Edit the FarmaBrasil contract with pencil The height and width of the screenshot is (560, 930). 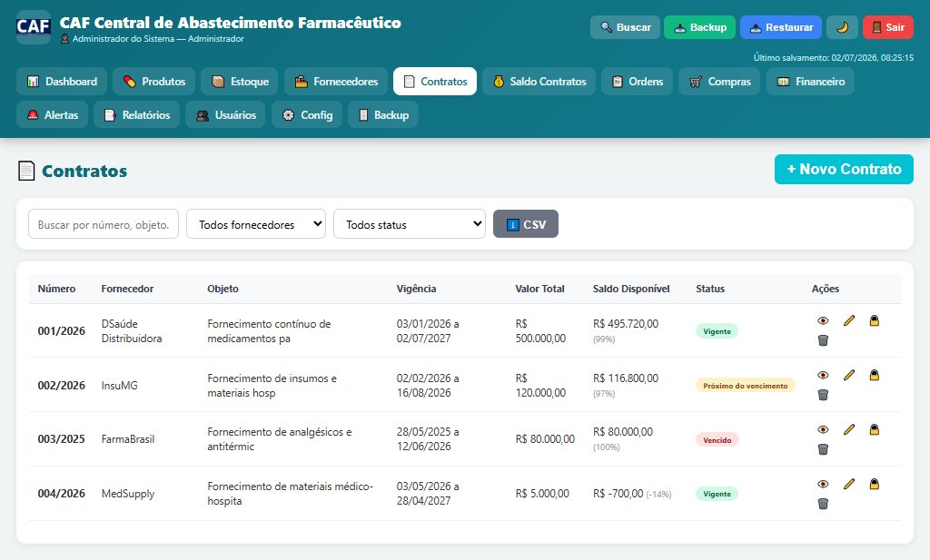pyautogui.click(x=849, y=429)
